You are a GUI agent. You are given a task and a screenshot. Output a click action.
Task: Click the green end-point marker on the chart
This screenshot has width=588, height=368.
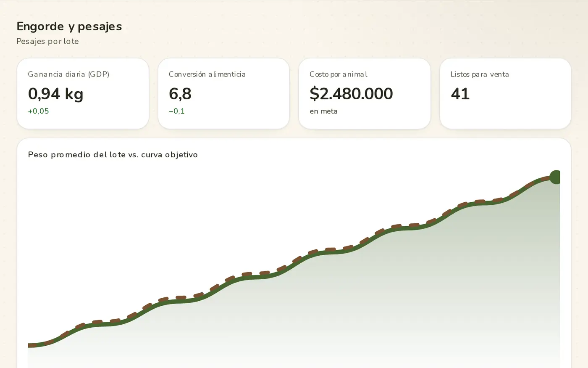coord(555,177)
